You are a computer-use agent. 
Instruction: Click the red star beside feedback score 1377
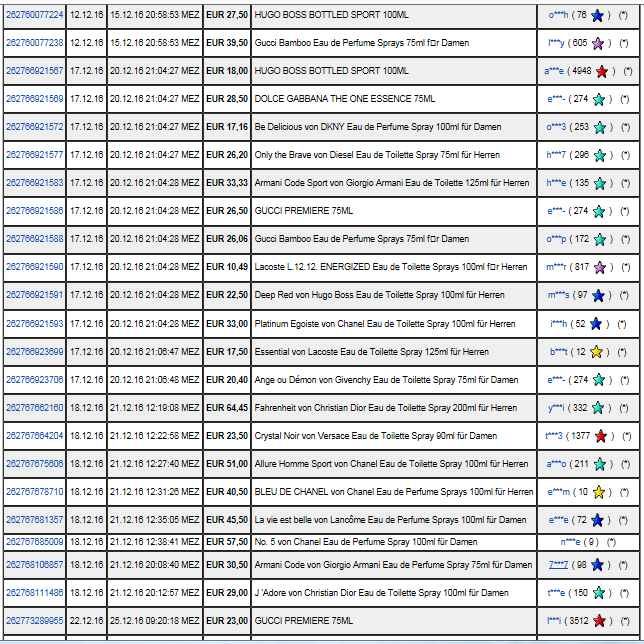(601, 436)
